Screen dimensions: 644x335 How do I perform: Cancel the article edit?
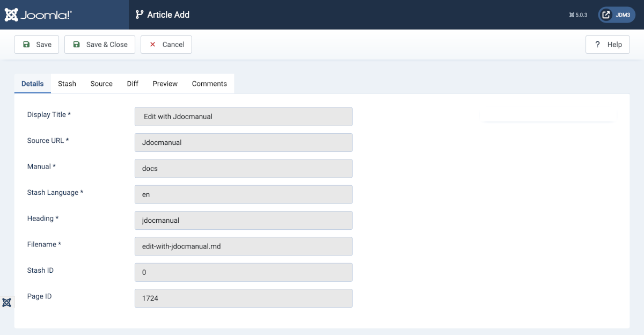click(166, 45)
